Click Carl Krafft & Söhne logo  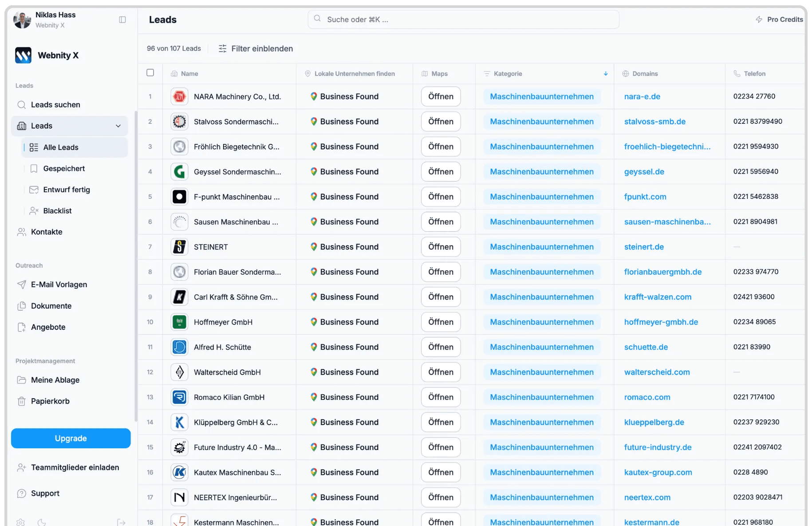(179, 297)
